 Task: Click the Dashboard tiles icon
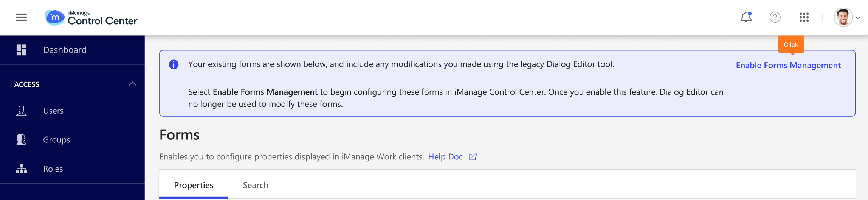(22, 50)
